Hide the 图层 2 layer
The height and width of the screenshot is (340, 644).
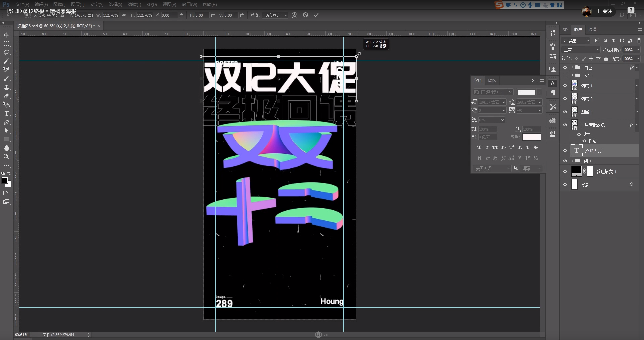pyautogui.click(x=565, y=99)
